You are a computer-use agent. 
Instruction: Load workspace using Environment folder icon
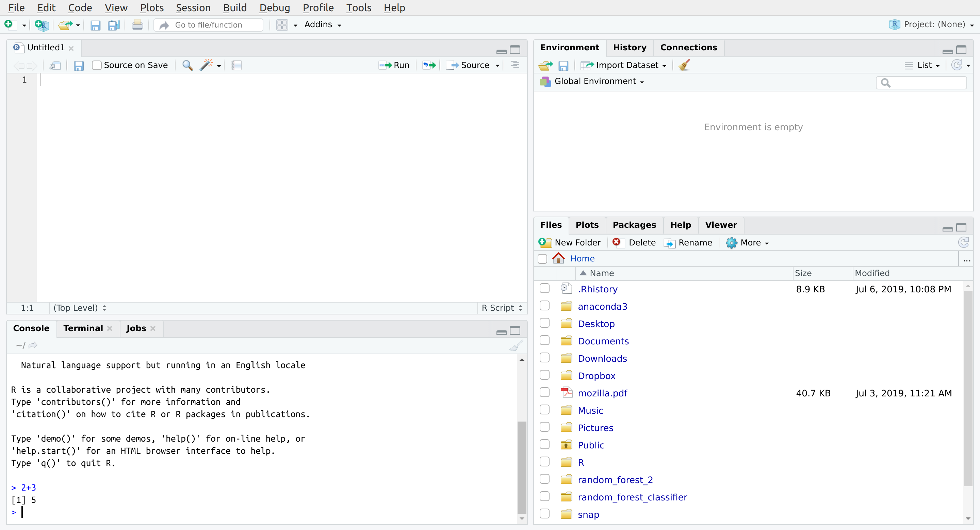545,65
